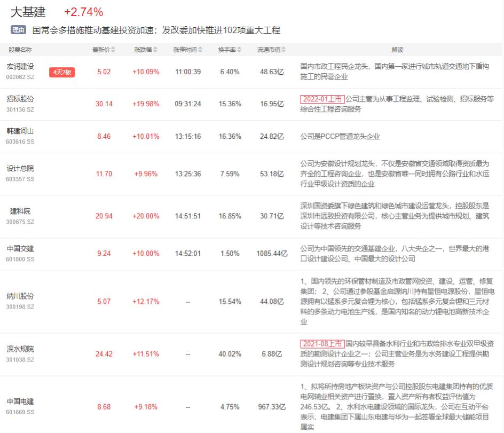The width and height of the screenshot is (504, 433).
Task: Select stock code 002062.SZ
Action: pyautogui.click(x=20, y=77)
